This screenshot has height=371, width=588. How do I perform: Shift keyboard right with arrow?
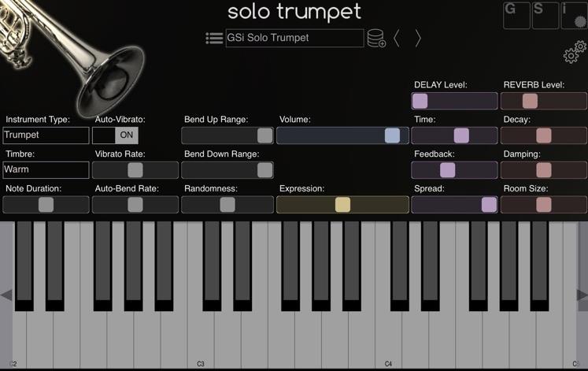pyautogui.click(x=582, y=295)
